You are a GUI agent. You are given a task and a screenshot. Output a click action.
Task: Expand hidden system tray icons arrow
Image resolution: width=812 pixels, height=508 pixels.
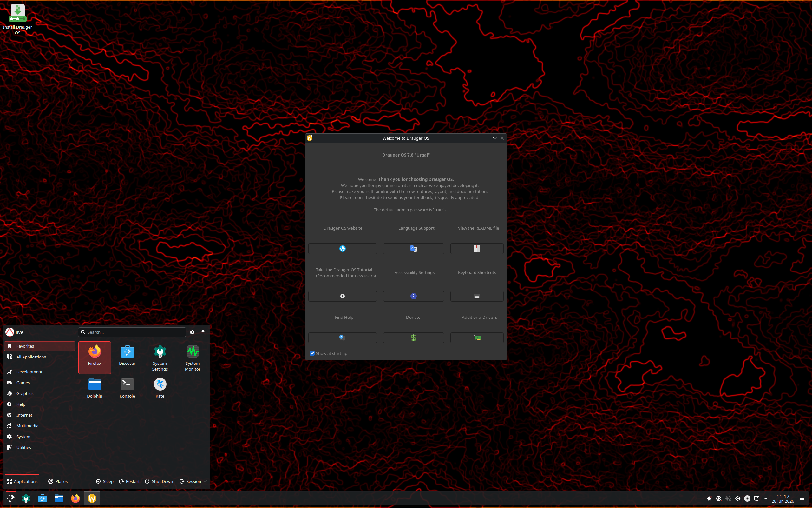(765, 498)
